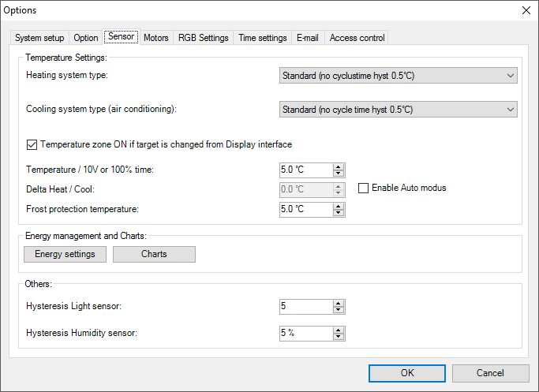Increase the Temperature / 10V time spinner value
The image size is (539, 392).
pos(339,166)
